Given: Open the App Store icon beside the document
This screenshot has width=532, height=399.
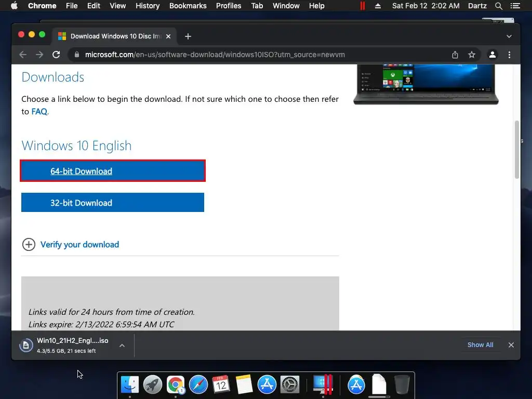Looking at the screenshot, I should 356,385.
